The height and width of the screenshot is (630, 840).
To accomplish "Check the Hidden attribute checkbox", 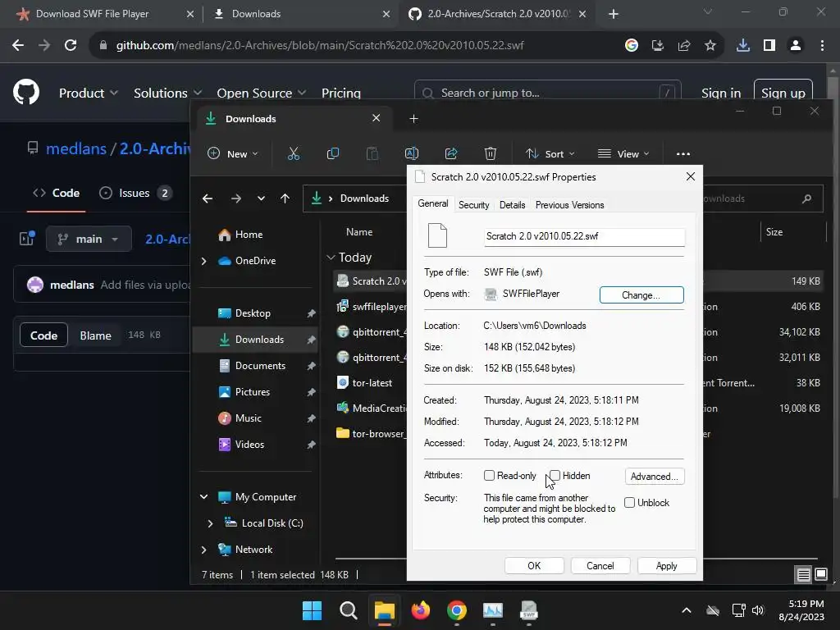I will (555, 475).
